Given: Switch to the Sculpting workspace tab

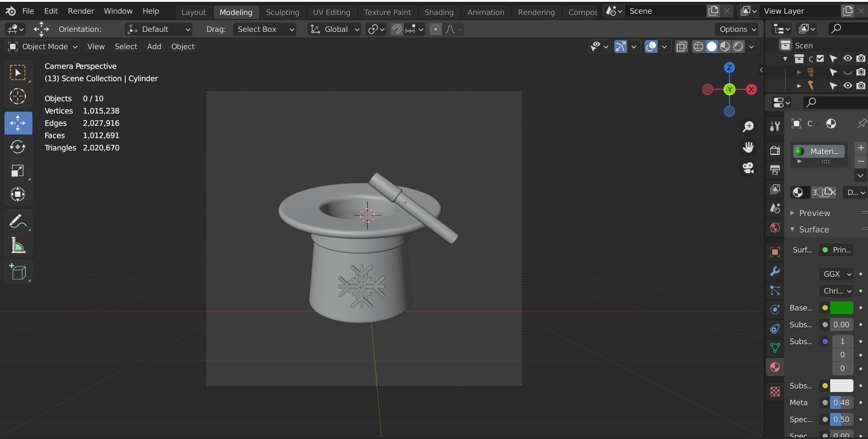Looking at the screenshot, I should (282, 12).
